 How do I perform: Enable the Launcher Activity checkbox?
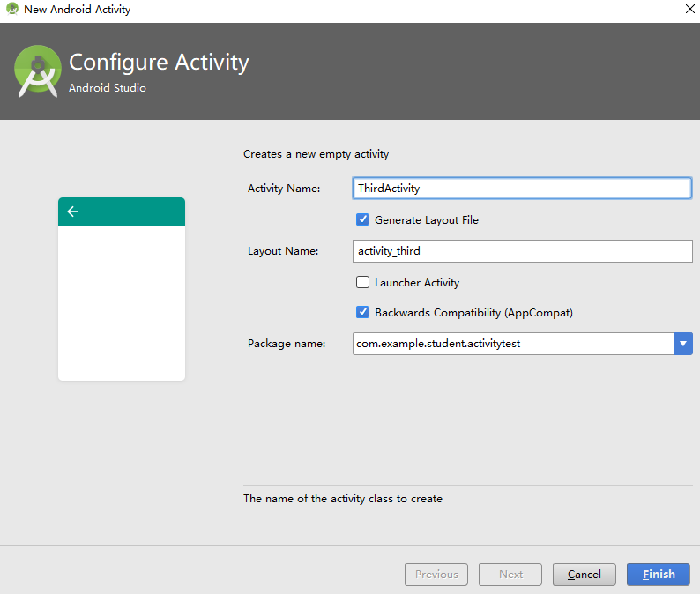coord(362,283)
